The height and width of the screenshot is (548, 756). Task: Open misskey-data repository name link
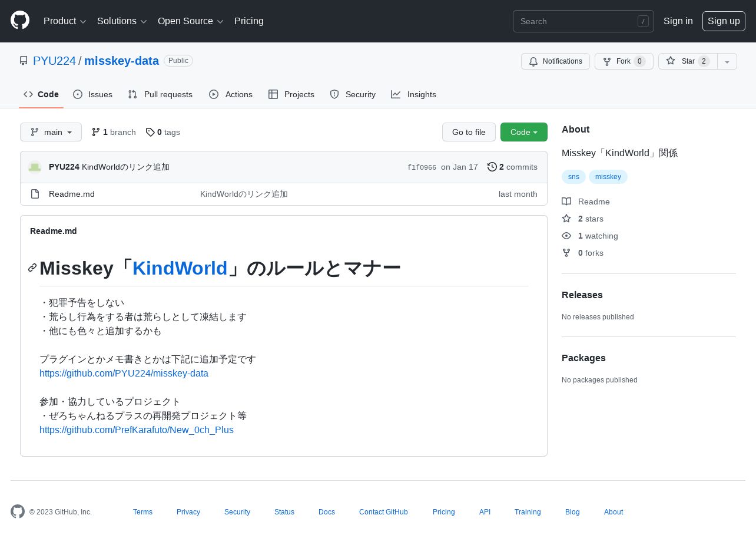point(121,61)
